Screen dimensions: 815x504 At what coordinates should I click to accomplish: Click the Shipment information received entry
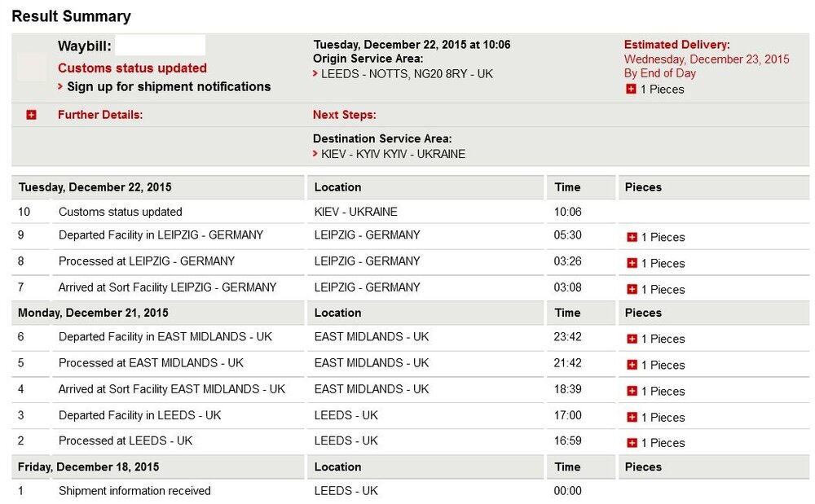click(134, 491)
